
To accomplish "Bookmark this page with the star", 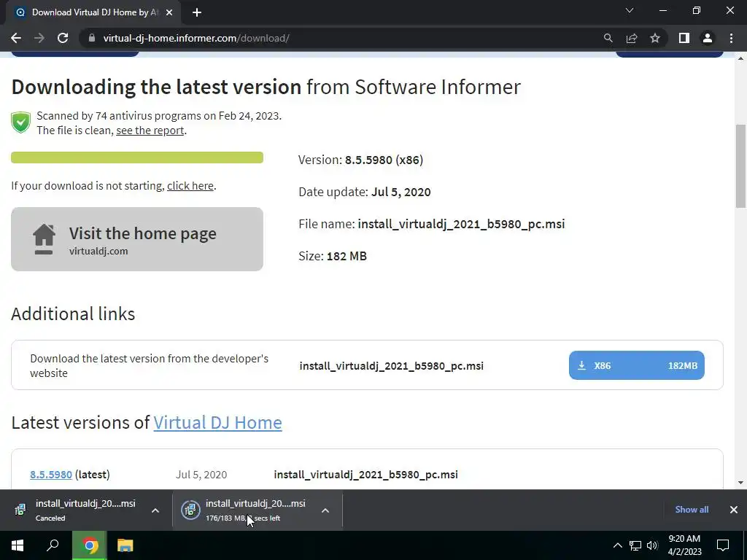I will (x=655, y=38).
